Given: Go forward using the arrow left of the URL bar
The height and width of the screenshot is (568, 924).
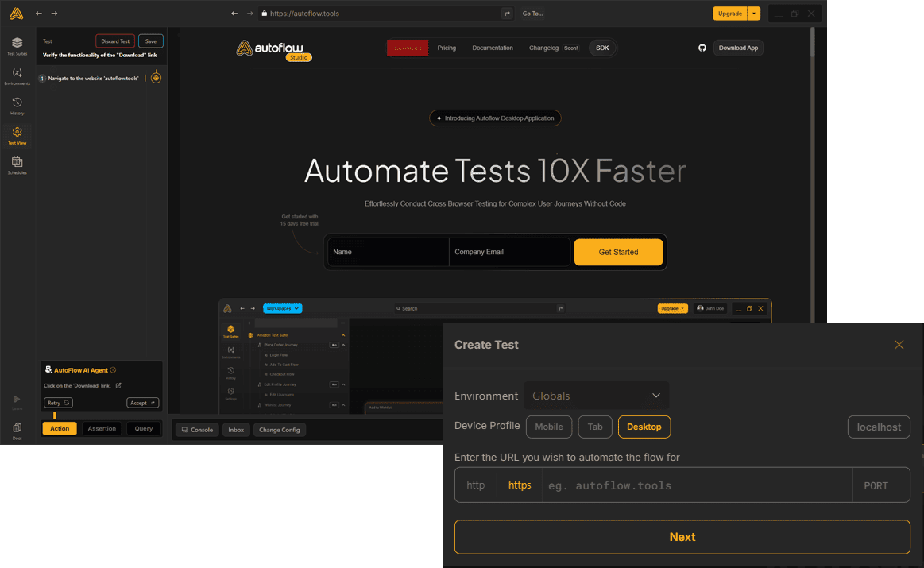Looking at the screenshot, I should (249, 13).
